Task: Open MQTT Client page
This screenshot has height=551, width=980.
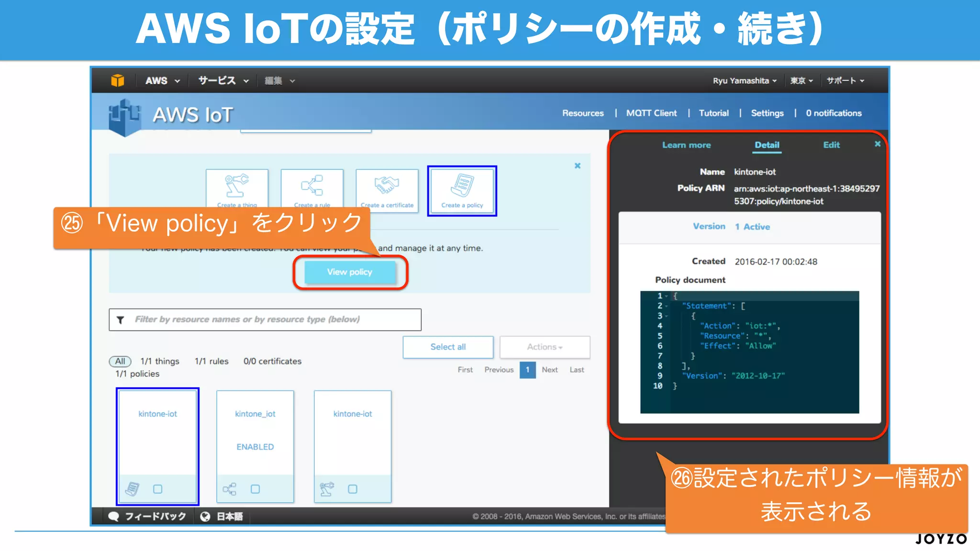Action: (x=651, y=113)
